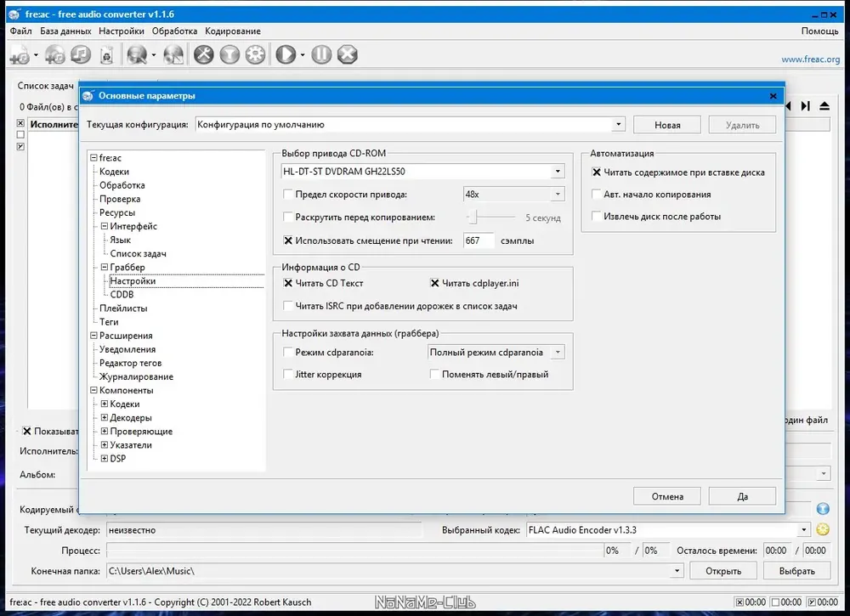This screenshot has width=850, height=616.
Task: Click the gear encoder configuration icon
Action: (255, 54)
